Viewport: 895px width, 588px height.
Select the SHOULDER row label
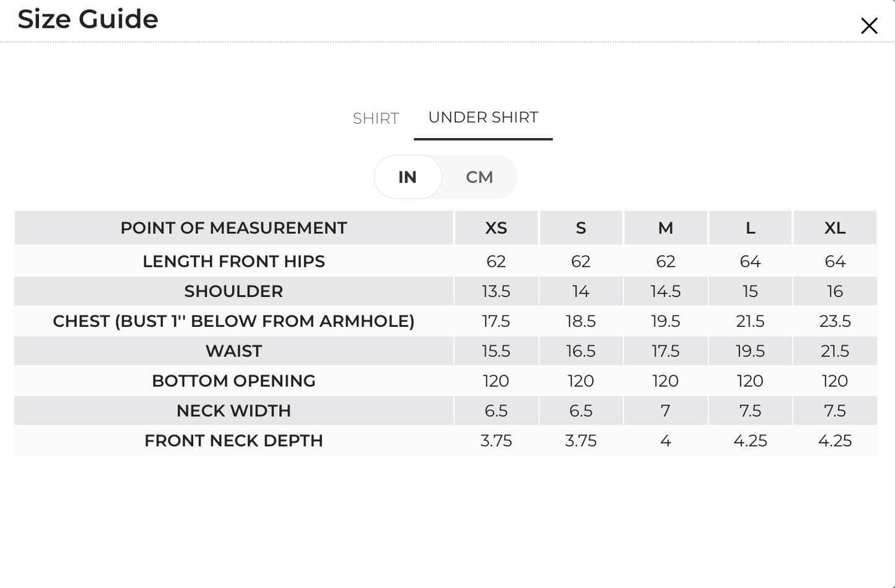(x=234, y=291)
